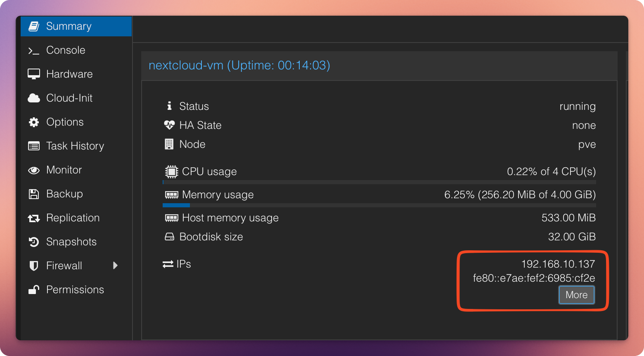Open the Permissions section
The image size is (644, 356).
tap(75, 290)
